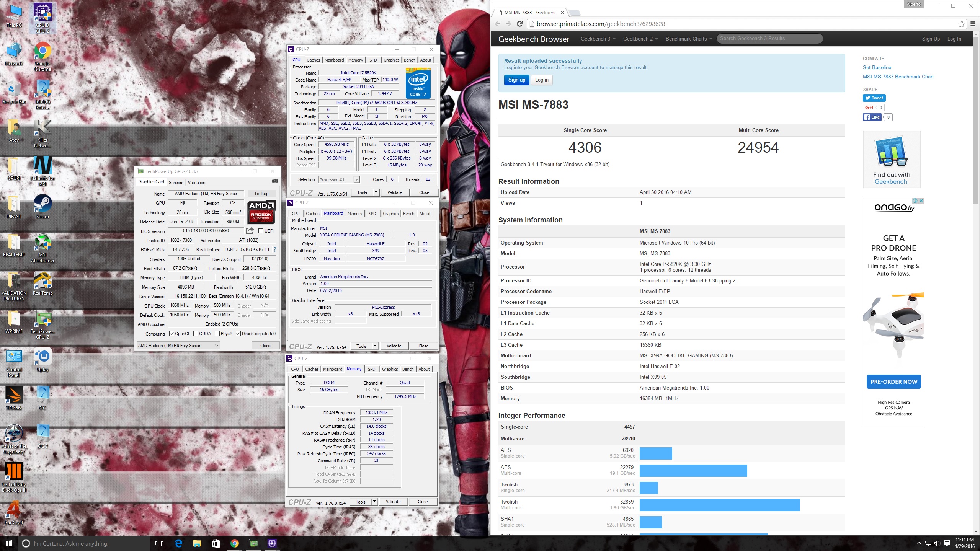Click Validate in the Memory CPU-Z window
The image size is (980, 551).
393,502
